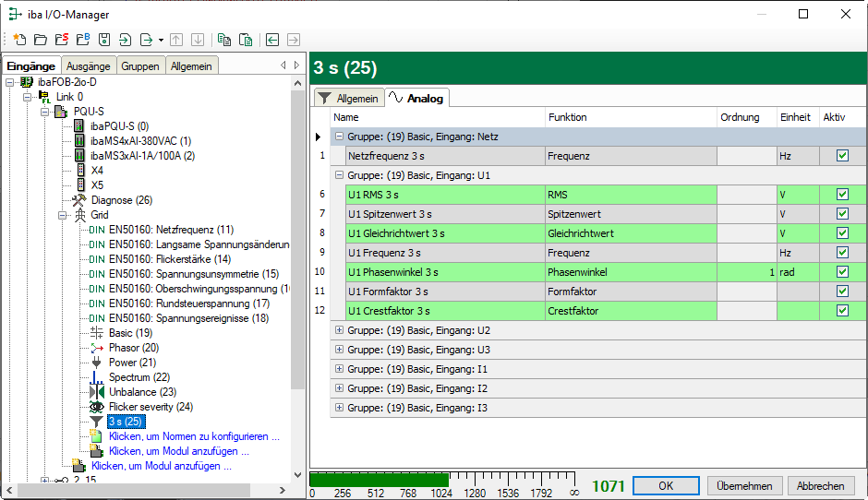The image size is (868, 500).
Task: Click the Übernehmen button
Action: click(x=745, y=486)
